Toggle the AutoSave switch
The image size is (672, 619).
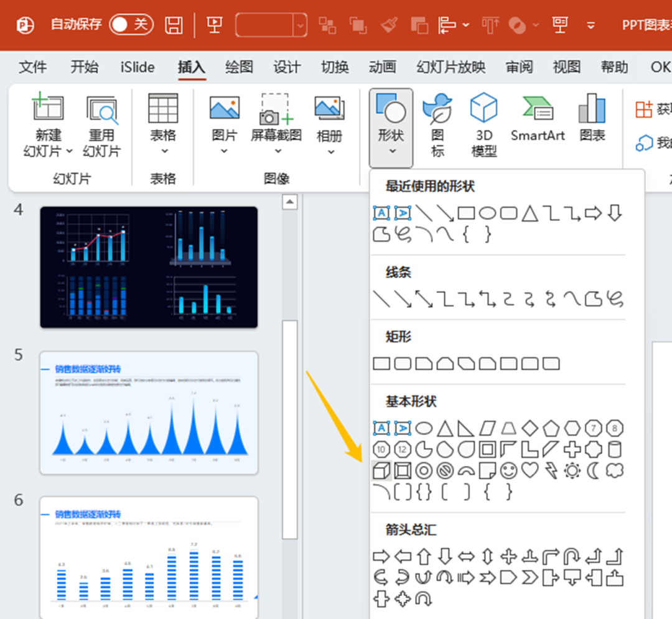pyautogui.click(x=131, y=24)
